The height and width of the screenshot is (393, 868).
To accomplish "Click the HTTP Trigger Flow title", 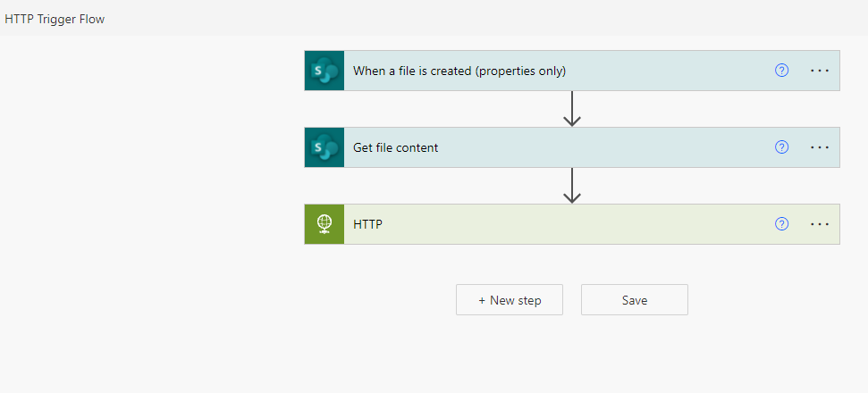I will [x=55, y=19].
